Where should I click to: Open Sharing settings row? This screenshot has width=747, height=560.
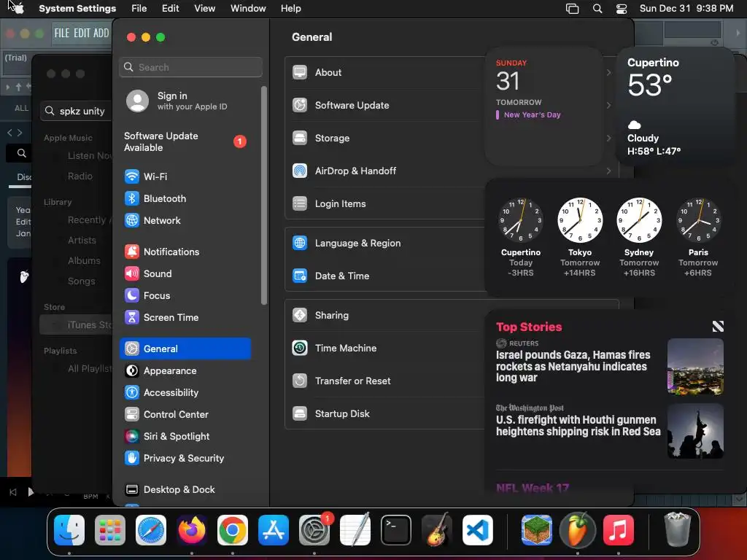click(x=385, y=316)
